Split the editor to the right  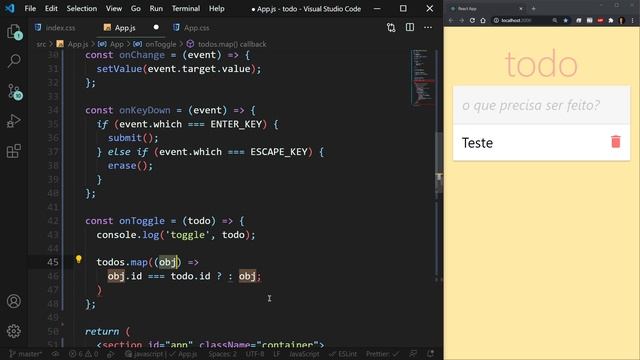coord(410,27)
